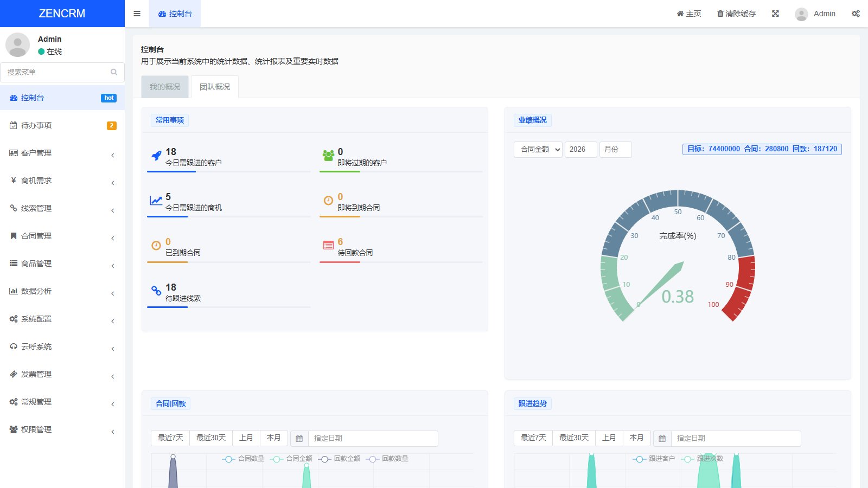Screen dimensions: 868x488
Task: Click the clock icon for 即将到期合同
Action: [x=328, y=201]
